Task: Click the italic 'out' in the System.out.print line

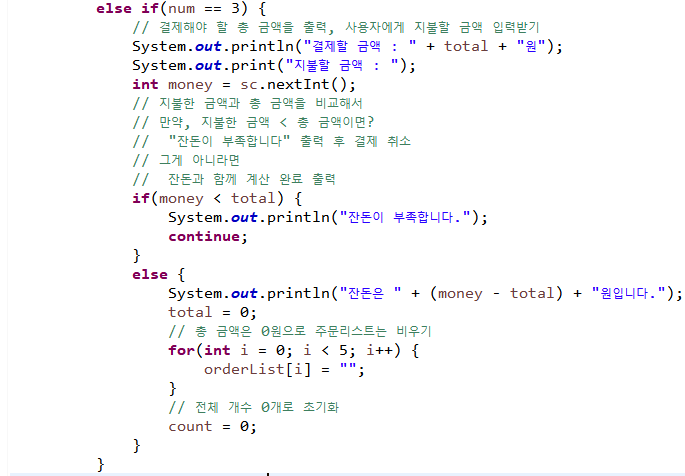Action: pyautogui.click(x=208, y=66)
